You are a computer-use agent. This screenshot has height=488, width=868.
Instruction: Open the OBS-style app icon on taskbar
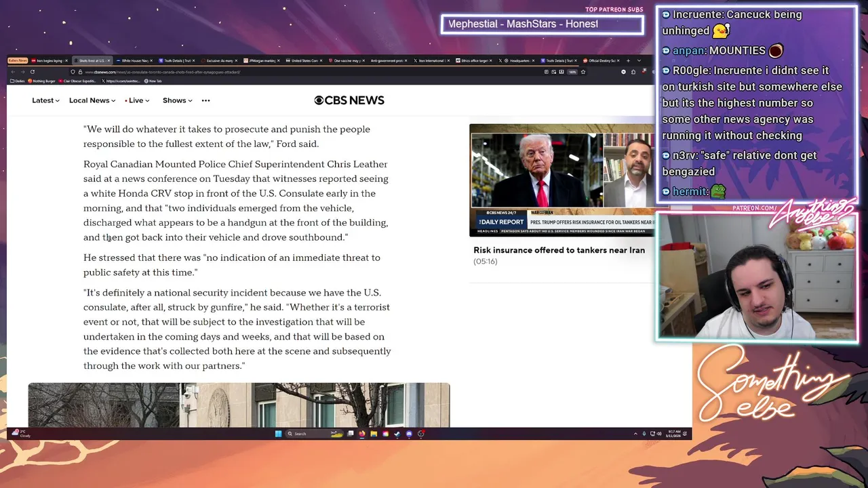pos(421,434)
